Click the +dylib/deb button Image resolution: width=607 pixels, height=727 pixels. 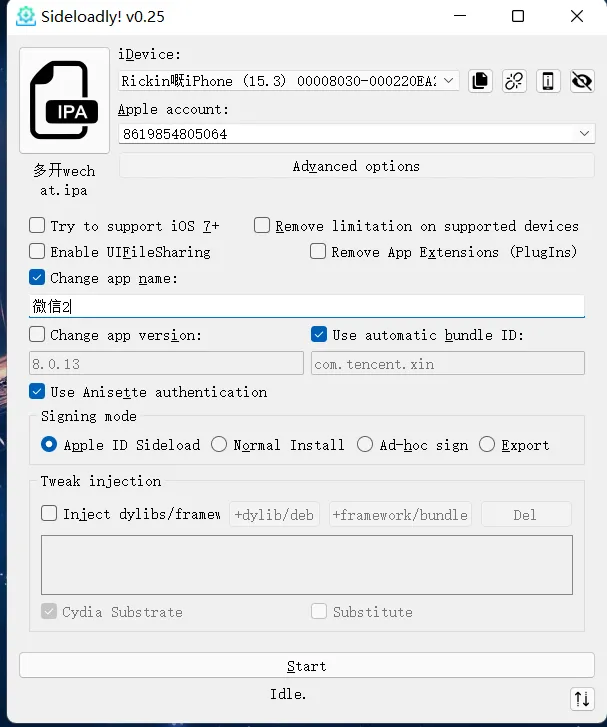point(274,514)
